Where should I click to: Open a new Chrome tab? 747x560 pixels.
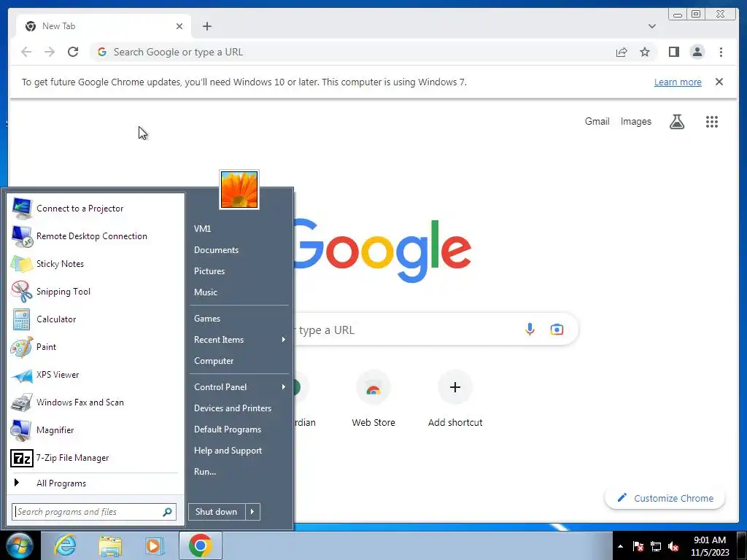click(x=206, y=26)
